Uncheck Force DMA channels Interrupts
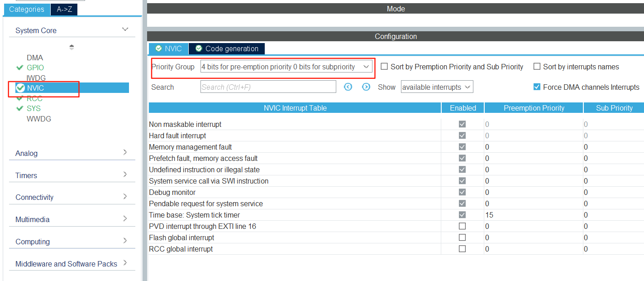This screenshot has height=281, width=644. (537, 87)
